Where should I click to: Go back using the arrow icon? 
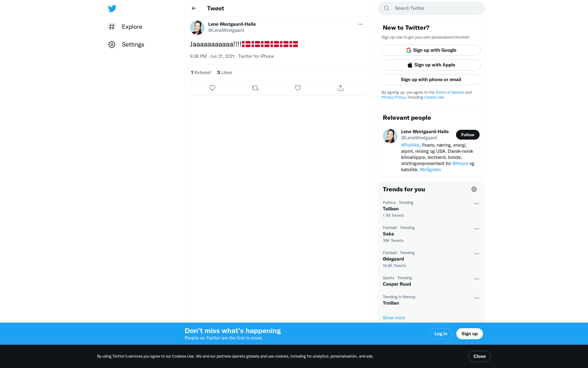pos(194,8)
